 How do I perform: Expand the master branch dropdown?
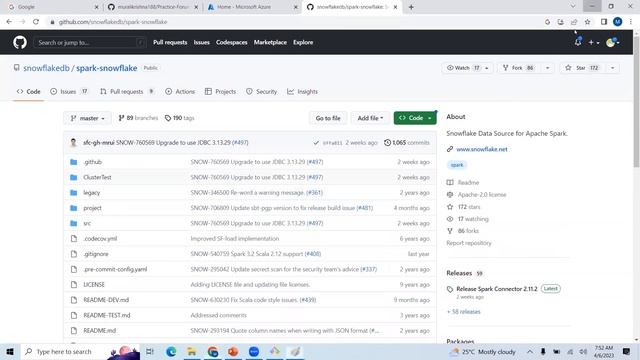[87, 118]
